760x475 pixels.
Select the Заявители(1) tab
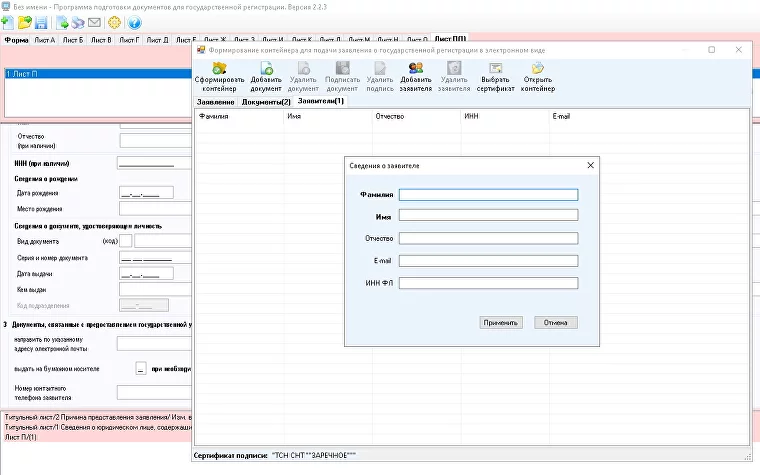(321, 101)
